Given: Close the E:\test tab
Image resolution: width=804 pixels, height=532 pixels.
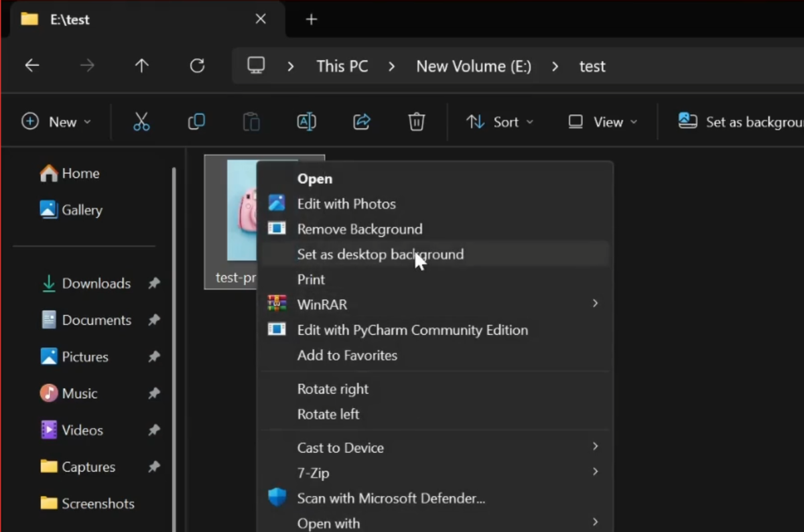Looking at the screenshot, I should click(261, 19).
